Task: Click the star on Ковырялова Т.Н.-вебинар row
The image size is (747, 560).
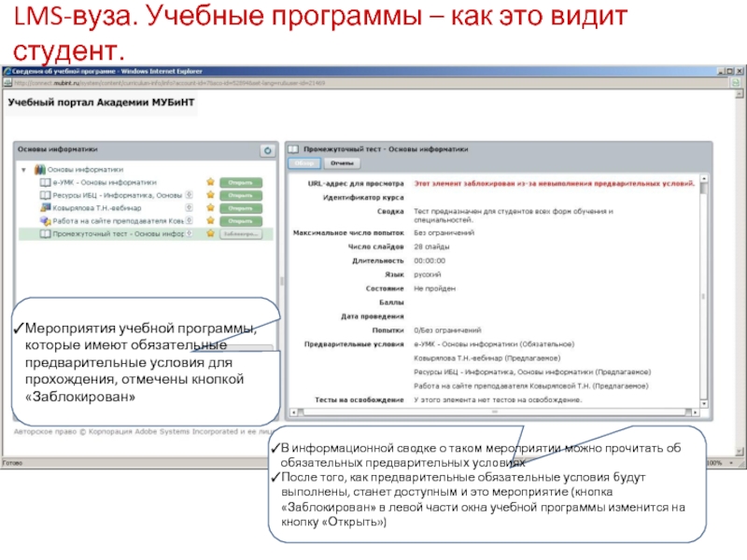Action: [x=211, y=207]
